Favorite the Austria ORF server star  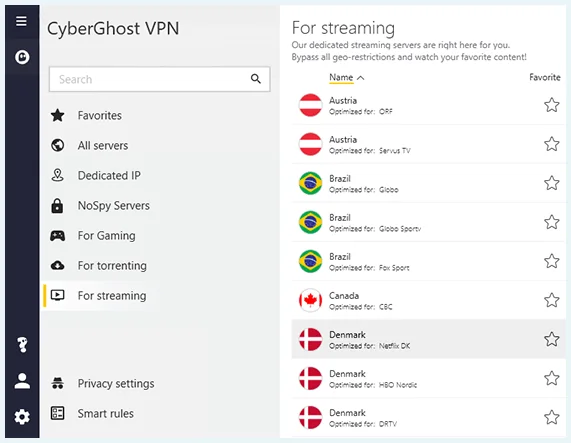pyautogui.click(x=551, y=105)
